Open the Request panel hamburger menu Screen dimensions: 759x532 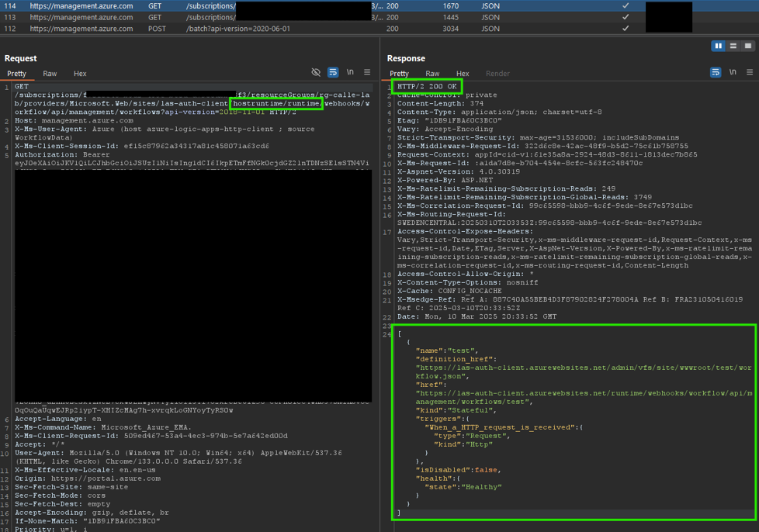click(367, 72)
